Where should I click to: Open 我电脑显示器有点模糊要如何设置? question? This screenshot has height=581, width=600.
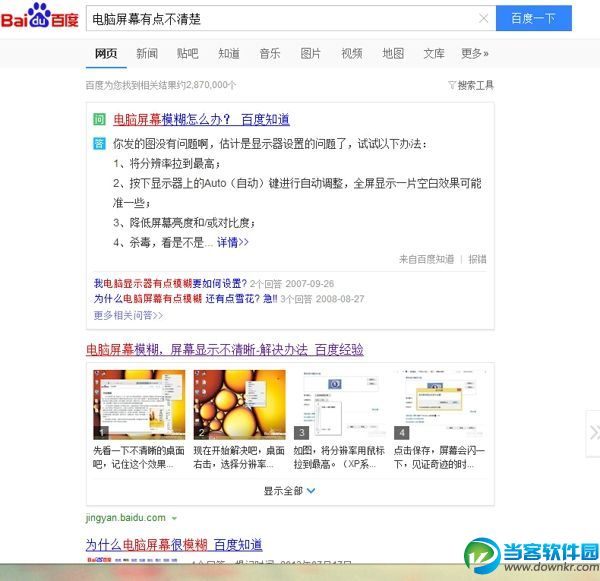click(170, 284)
